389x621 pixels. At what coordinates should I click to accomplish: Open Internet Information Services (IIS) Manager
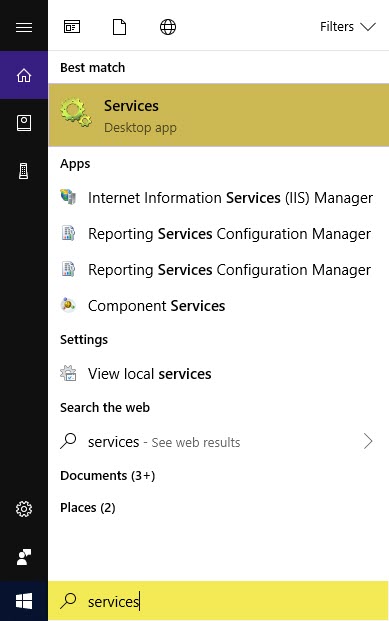(218, 198)
